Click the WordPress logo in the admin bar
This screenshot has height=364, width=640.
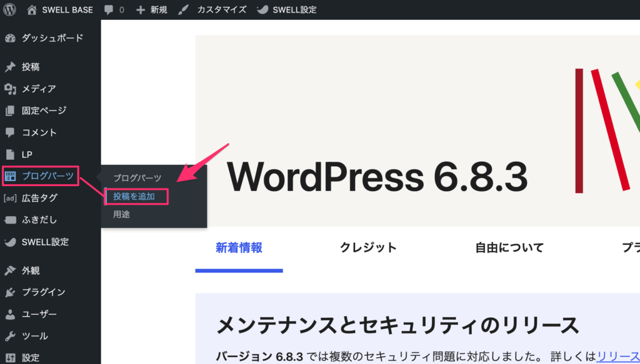point(9,9)
